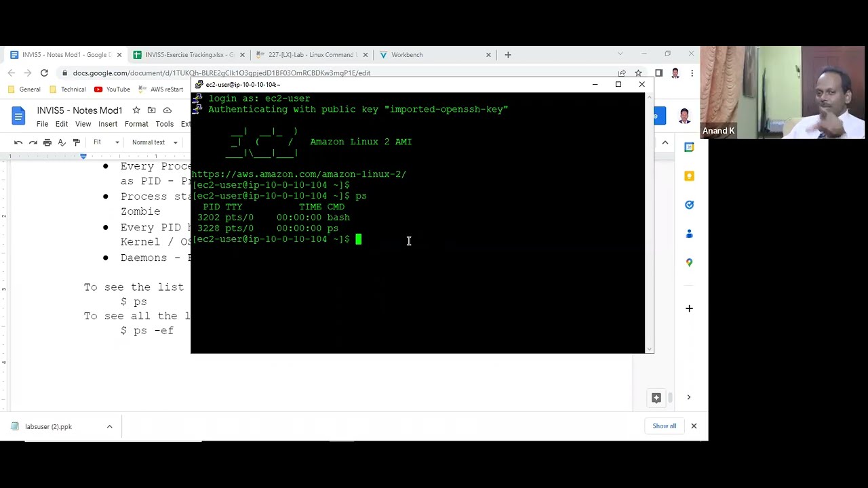Close the INVIS5 - Notes Mod1 tab
The height and width of the screenshot is (488, 868).
point(119,55)
